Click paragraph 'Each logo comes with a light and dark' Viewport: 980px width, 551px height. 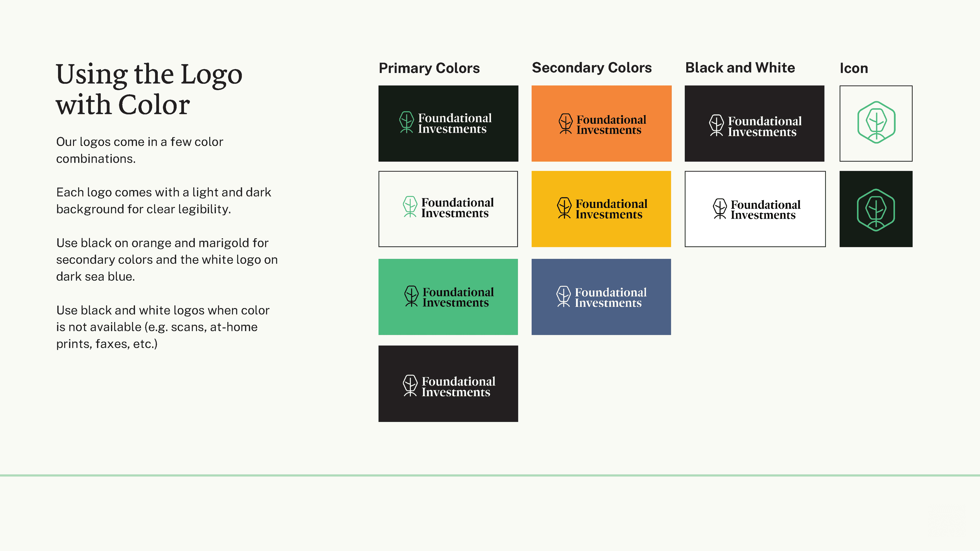pos(164,201)
